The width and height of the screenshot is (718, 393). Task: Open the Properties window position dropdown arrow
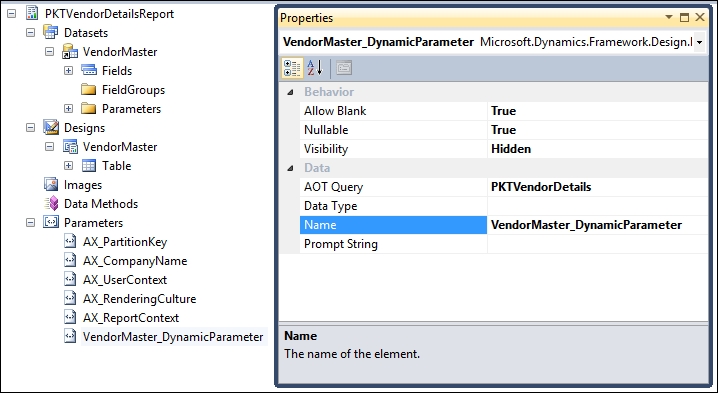pos(669,17)
